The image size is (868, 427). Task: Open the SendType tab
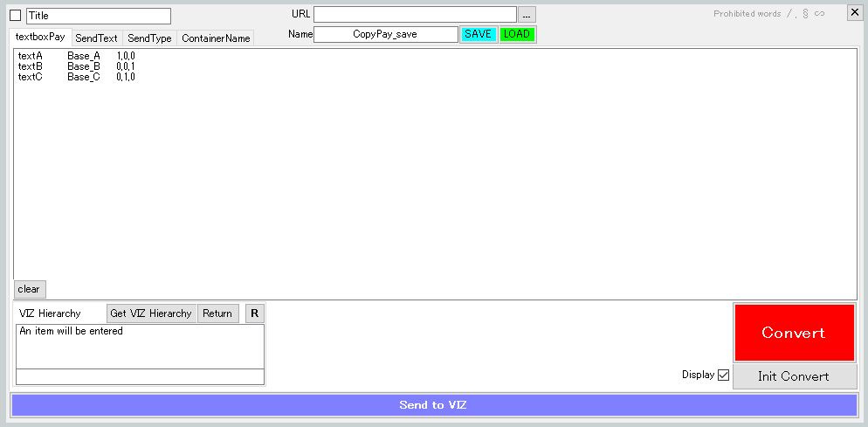click(x=149, y=38)
